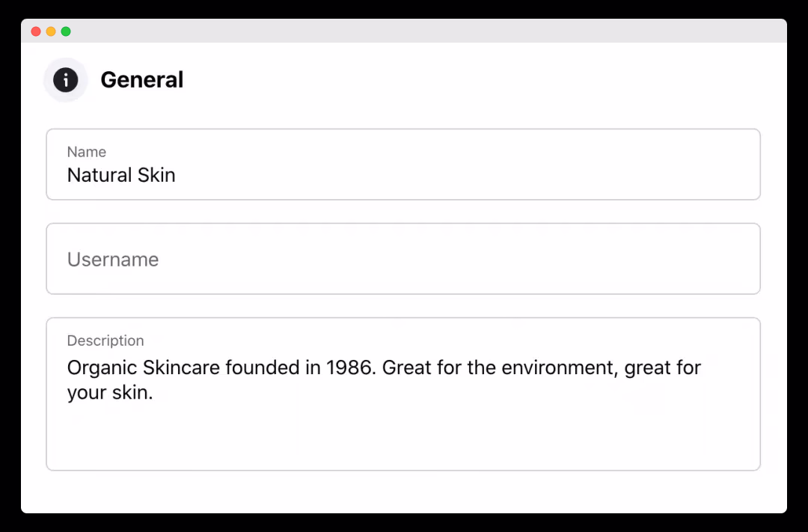Focus the Name input field
The height and width of the screenshot is (532, 808).
click(403, 165)
